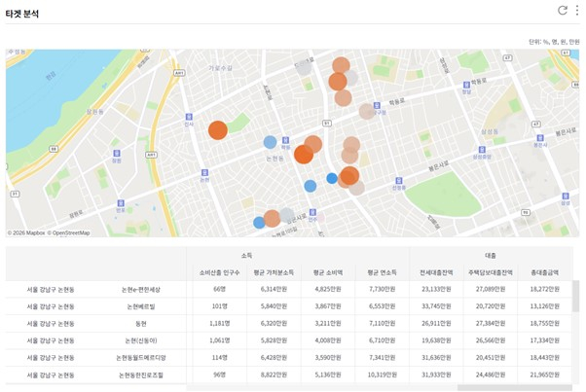Select the blue marker at map's bottom edge
This screenshot has height=392, width=586.
tap(259, 223)
